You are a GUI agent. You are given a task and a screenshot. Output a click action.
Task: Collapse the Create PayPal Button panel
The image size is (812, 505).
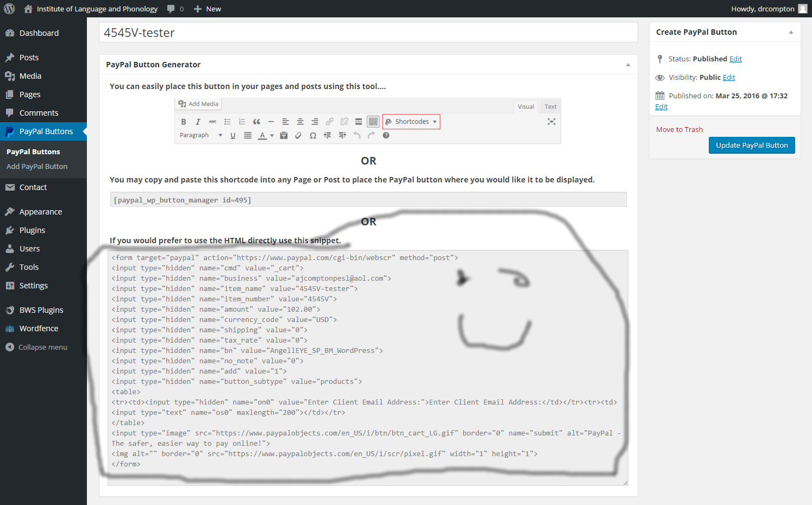click(x=791, y=32)
